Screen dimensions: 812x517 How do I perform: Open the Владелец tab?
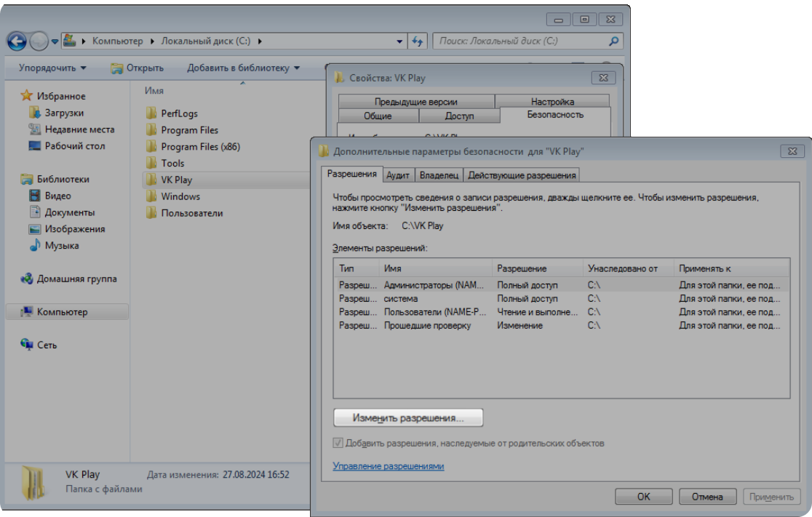[x=439, y=175]
